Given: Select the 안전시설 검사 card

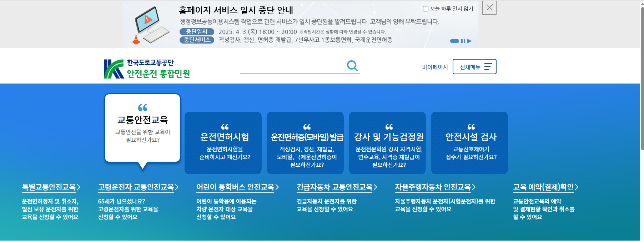Looking at the screenshot, I should (x=469, y=143).
